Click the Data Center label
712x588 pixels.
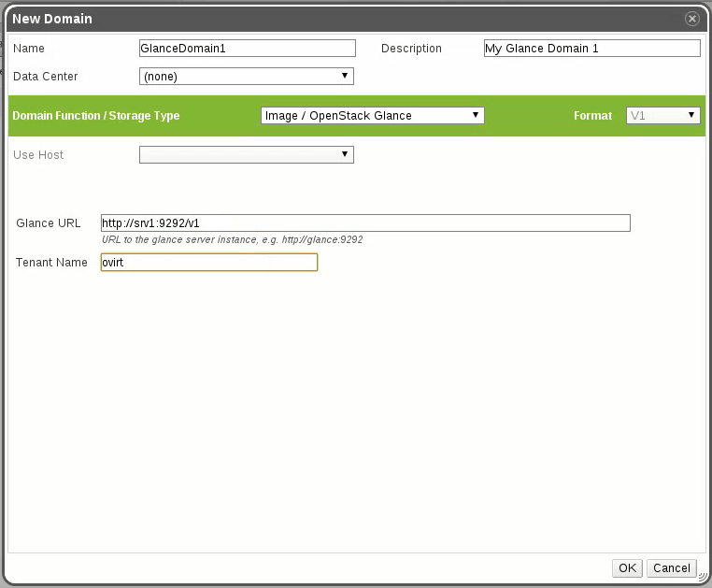point(46,77)
